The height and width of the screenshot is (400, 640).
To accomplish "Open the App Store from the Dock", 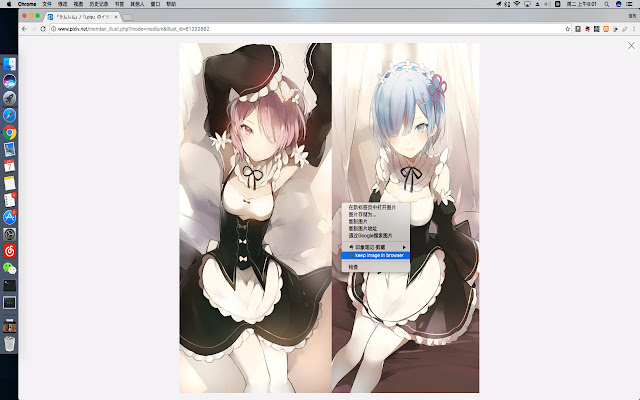I will (x=9, y=217).
